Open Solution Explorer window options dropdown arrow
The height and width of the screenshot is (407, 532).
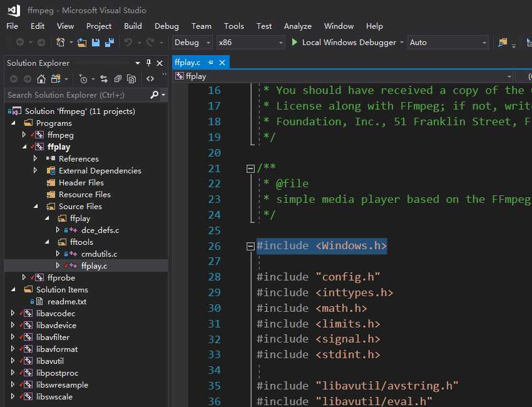click(138, 63)
